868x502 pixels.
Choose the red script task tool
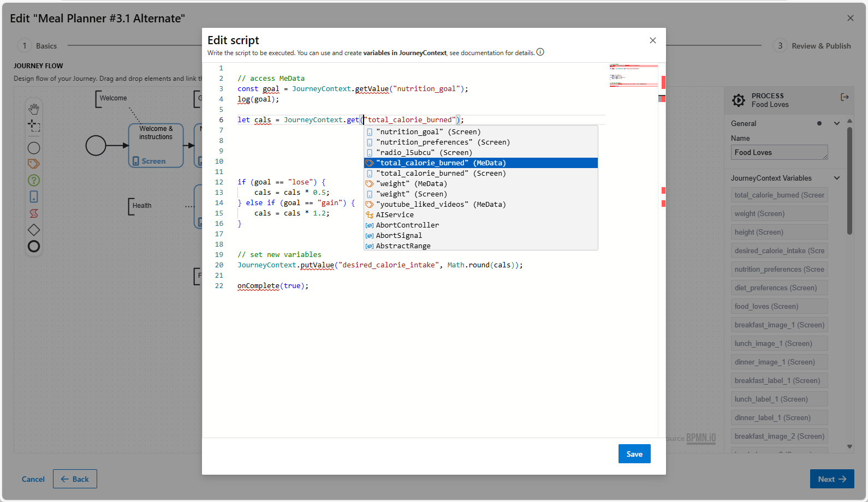(34, 213)
